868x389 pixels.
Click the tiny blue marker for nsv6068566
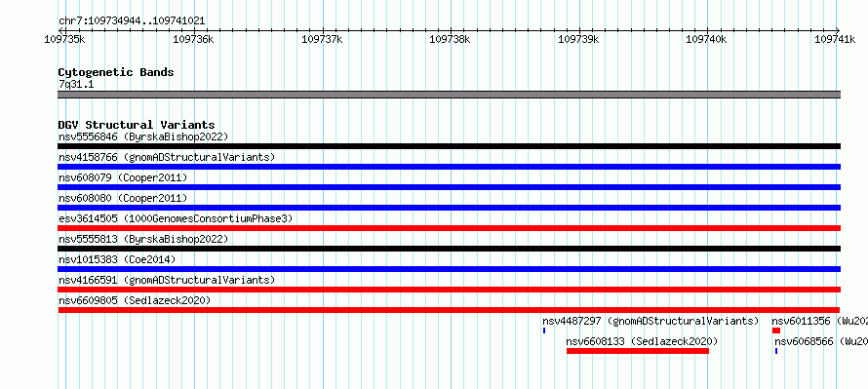(x=776, y=351)
